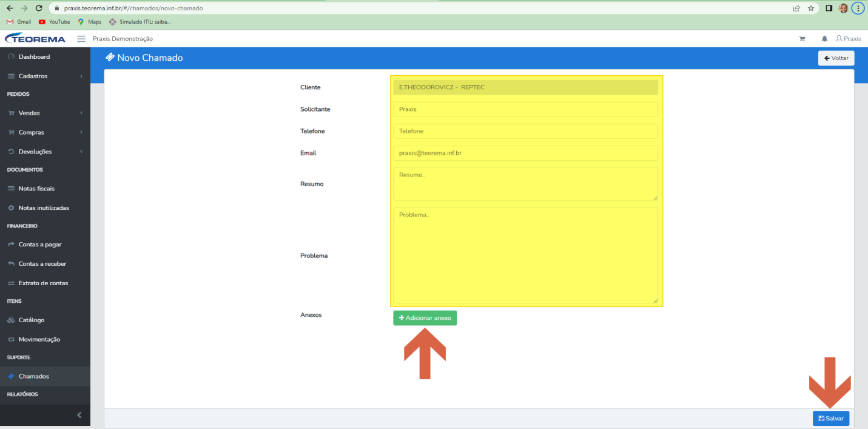Image resolution: width=868 pixels, height=429 pixels.
Task: Click the Adicionar anexo button
Action: point(425,318)
